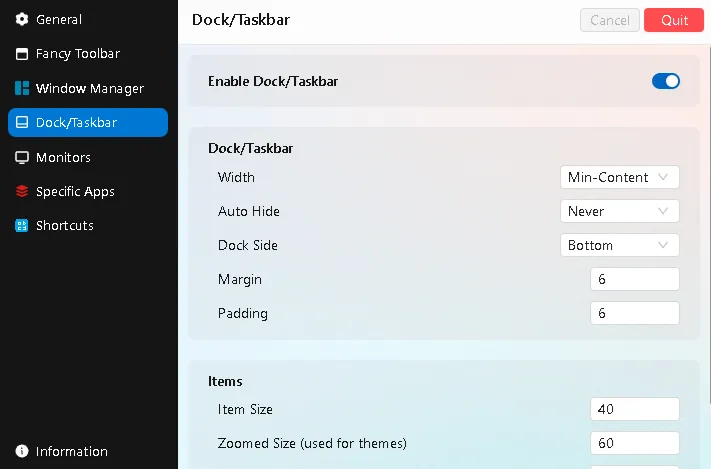Disable the Enable Dock/Taskbar switch

click(665, 81)
